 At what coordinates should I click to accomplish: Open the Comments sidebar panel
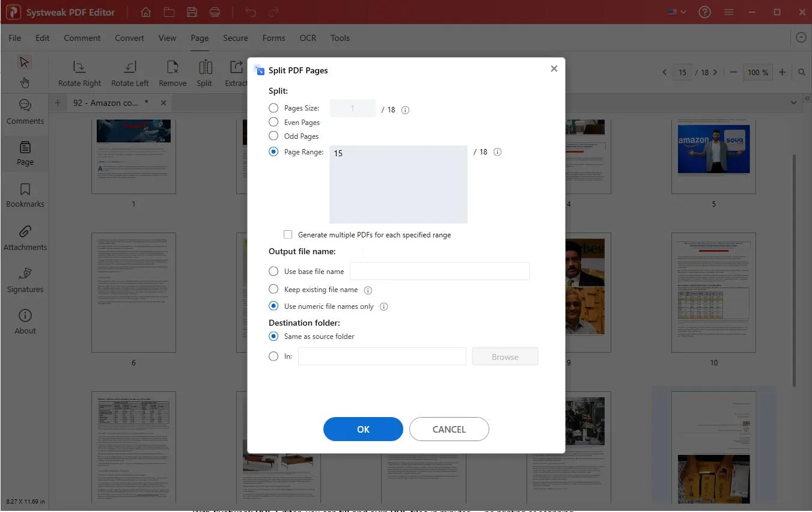[25, 112]
